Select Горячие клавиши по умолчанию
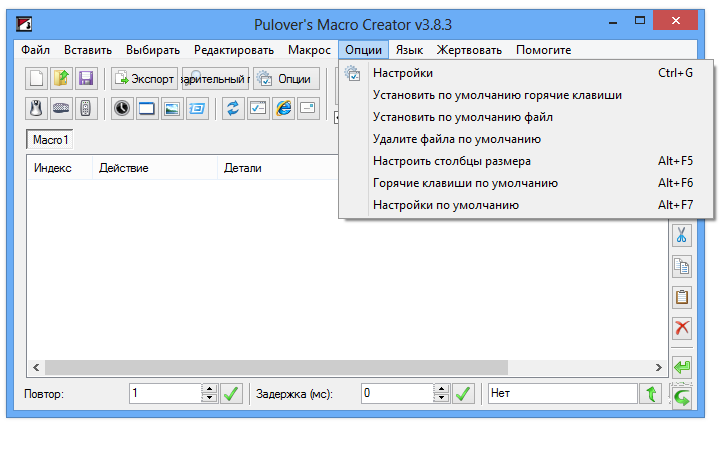This screenshot has width=728, height=454. [x=526, y=183]
